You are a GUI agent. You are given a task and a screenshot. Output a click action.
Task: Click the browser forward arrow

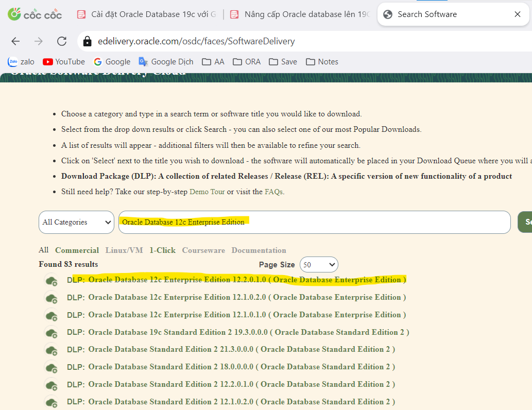[39, 41]
